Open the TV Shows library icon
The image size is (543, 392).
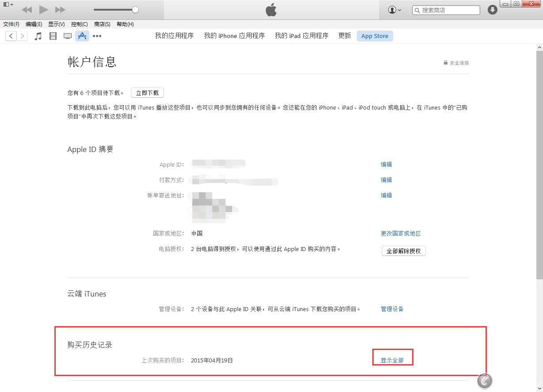coord(67,36)
